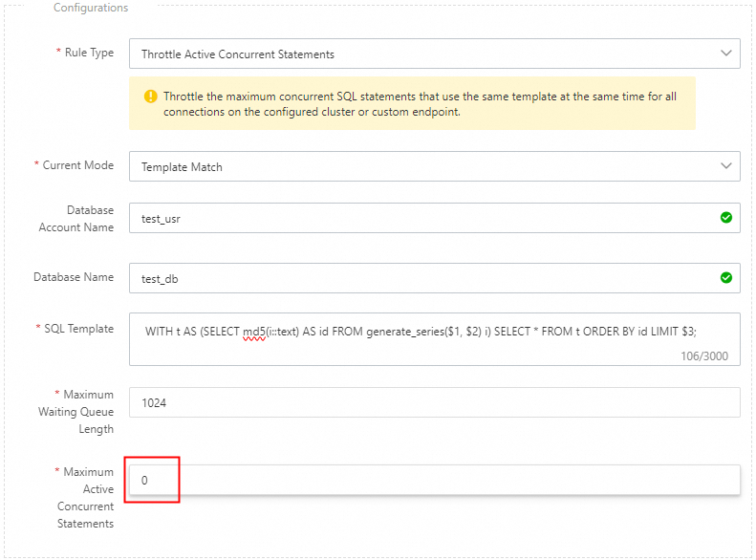
Task: Click the Database Name label
Action: coord(74,277)
